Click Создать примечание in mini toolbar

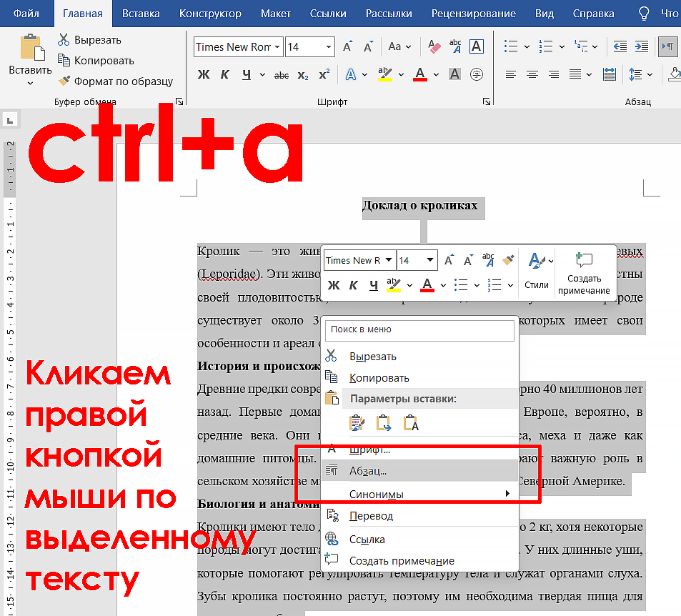584,273
